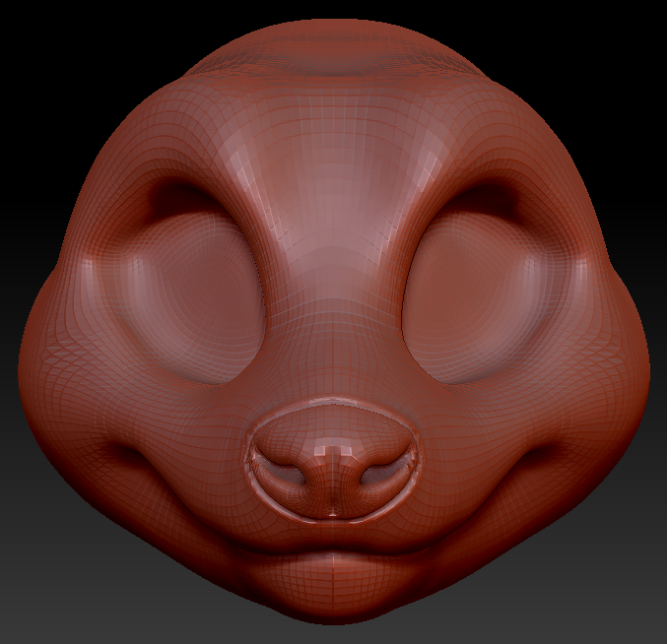This screenshot has width=667, height=644.
Task: Select the nose tip highlight on the model
Action: [x=333, y=450]
